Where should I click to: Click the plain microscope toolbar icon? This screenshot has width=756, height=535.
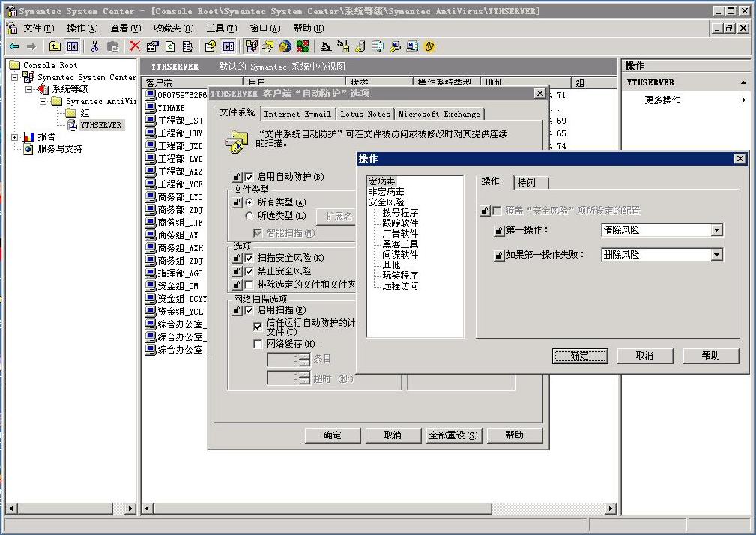(x=326, y=46)
